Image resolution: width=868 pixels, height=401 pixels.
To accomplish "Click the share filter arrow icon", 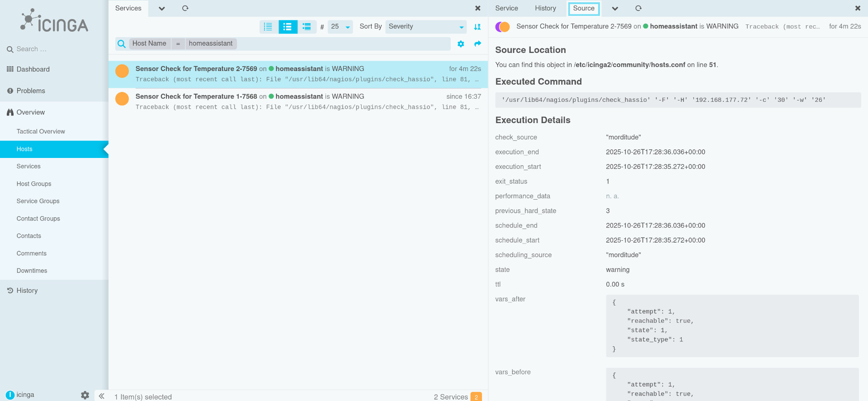I will click(477, 44).
